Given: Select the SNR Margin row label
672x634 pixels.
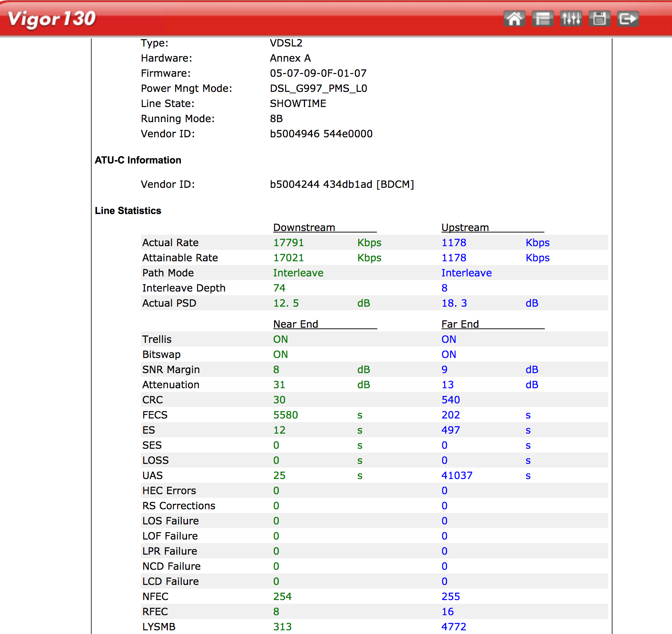Looking at the screenshot, I should tap(171, 370).
